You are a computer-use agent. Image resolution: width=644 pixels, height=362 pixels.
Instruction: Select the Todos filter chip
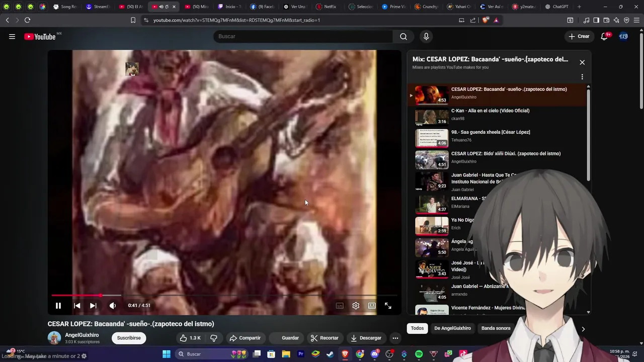[417, 328]
